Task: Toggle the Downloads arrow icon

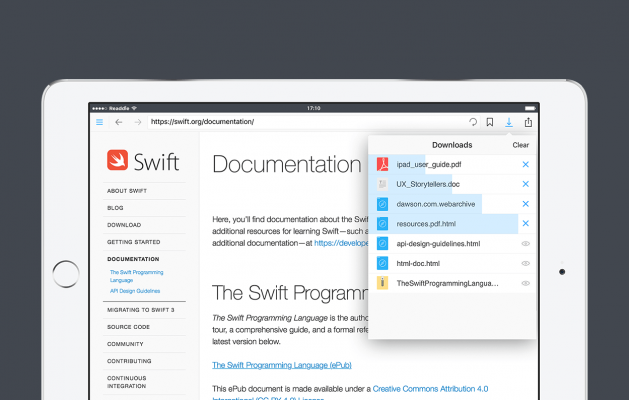Action: [509, 122]
